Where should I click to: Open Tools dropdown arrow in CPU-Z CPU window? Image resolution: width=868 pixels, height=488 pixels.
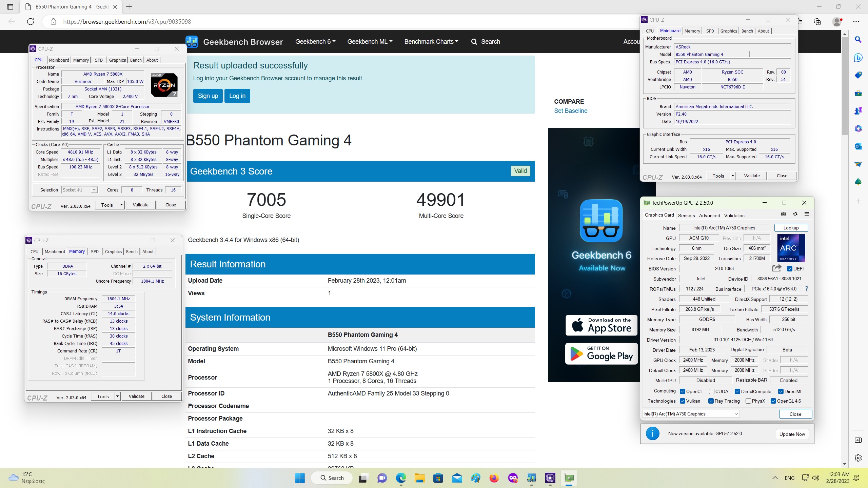pos(121,205)
